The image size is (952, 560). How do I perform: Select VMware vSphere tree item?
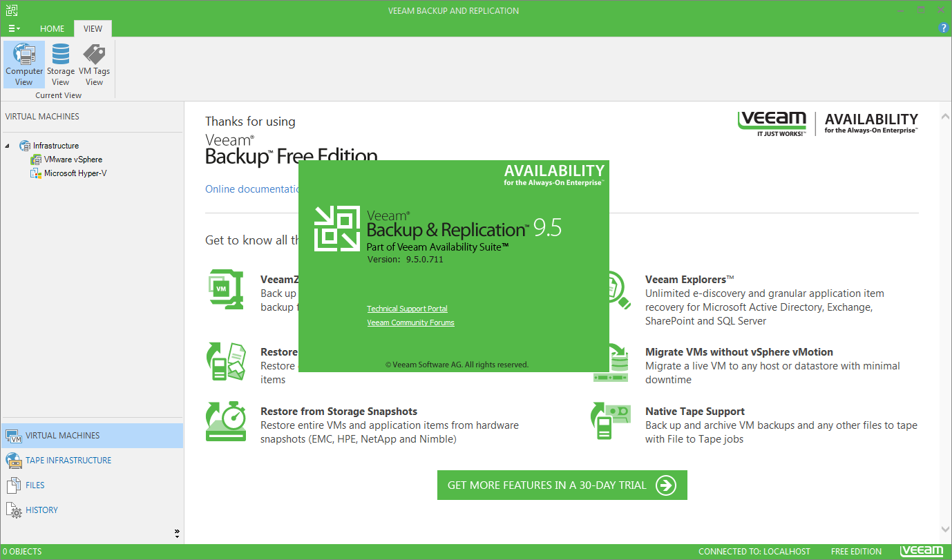point(73,160)
